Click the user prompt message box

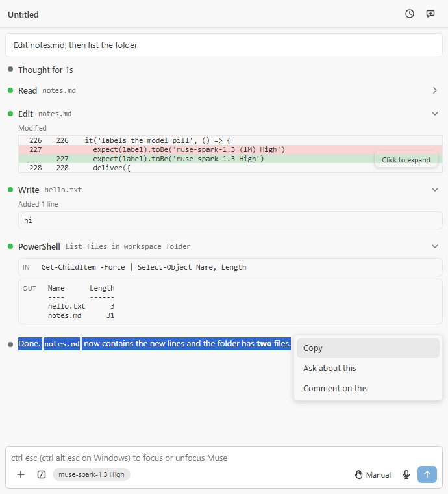click(224, 45)
